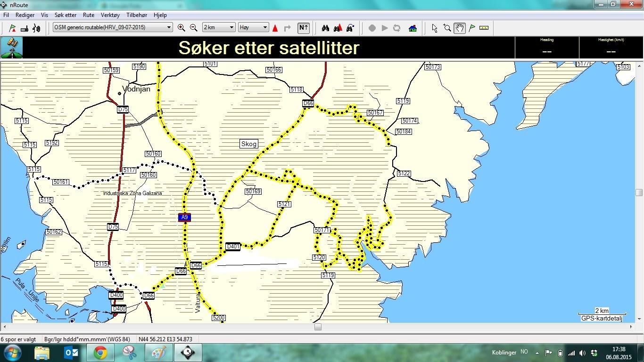Open Outlook from the taskbar

(x=71, y=353)
